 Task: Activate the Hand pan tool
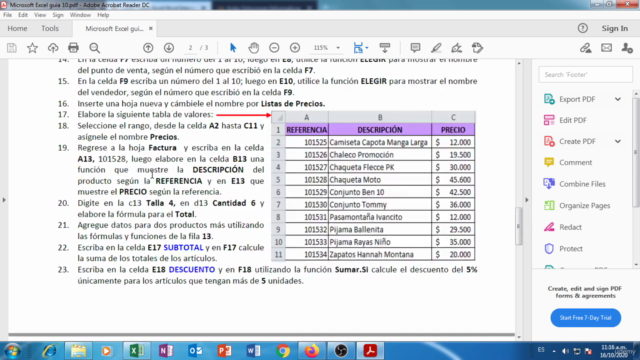click(x=253, y=48)
